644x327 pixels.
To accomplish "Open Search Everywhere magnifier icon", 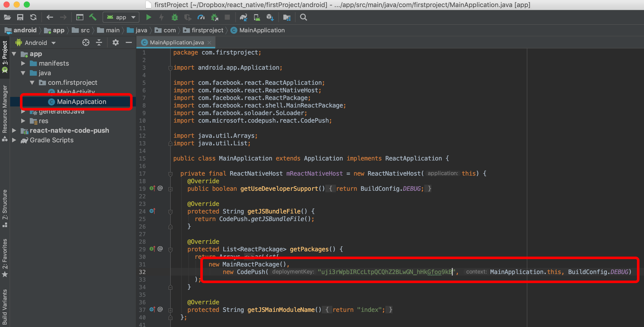I will click(303, 17).
